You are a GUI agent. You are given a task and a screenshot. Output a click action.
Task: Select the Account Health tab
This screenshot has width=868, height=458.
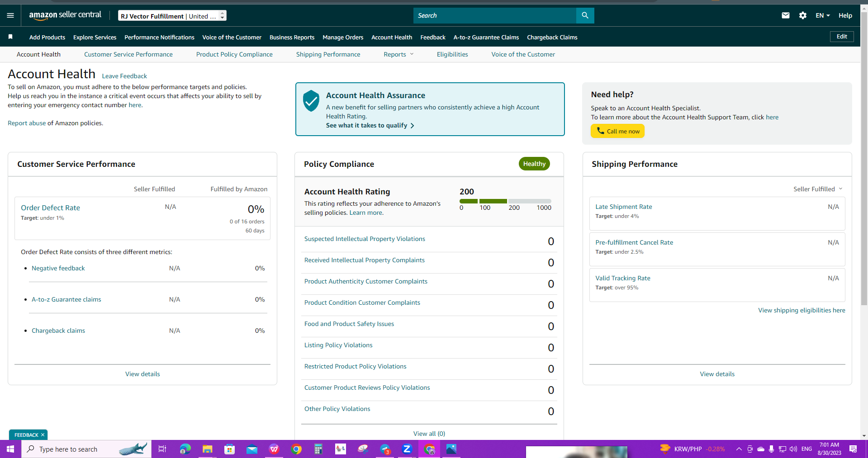click(38, 54)
